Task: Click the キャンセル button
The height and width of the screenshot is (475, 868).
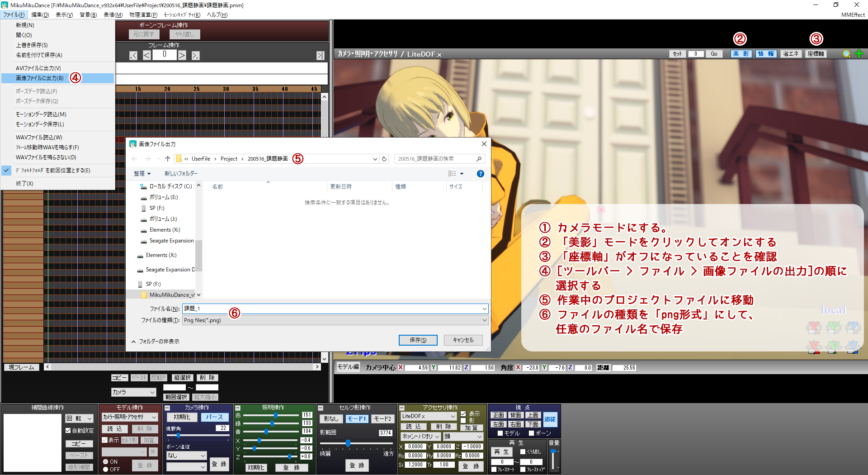Action: coord(463,340)
